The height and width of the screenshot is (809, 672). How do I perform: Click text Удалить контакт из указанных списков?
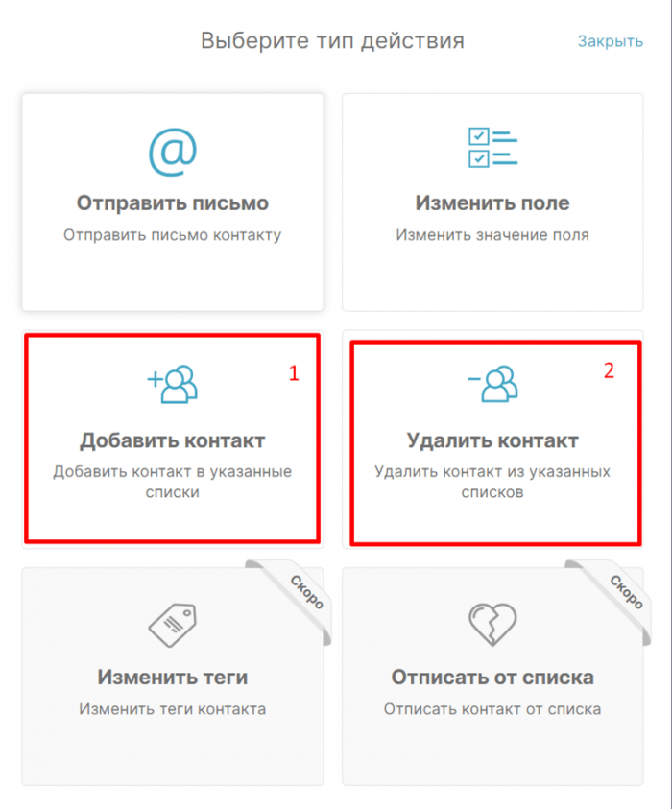point(492,482)
